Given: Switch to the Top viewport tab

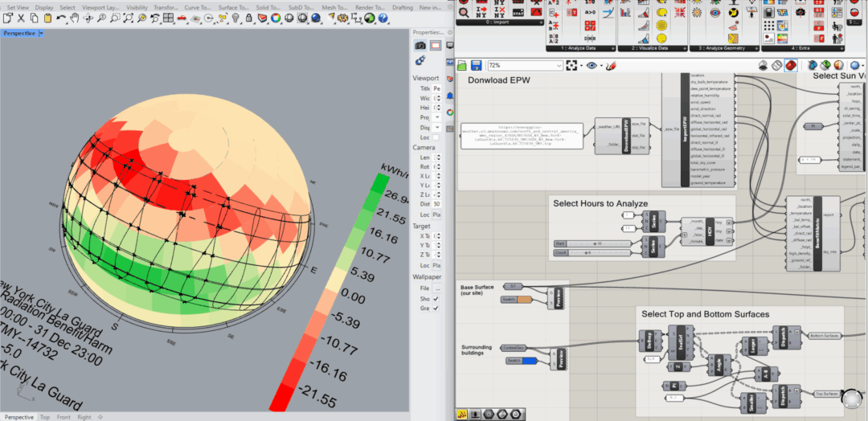Looking at the screenshot, I should coord(45,417).
